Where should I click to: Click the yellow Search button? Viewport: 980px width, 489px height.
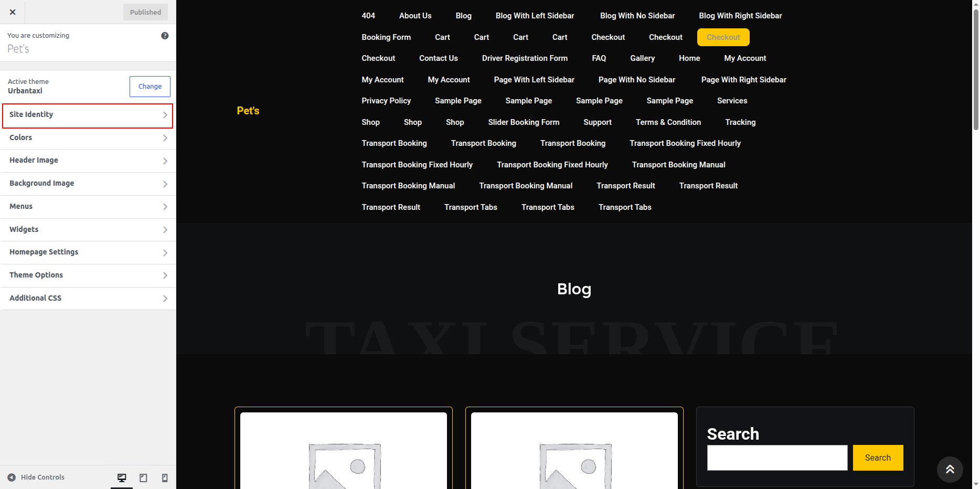click(878, 458)
